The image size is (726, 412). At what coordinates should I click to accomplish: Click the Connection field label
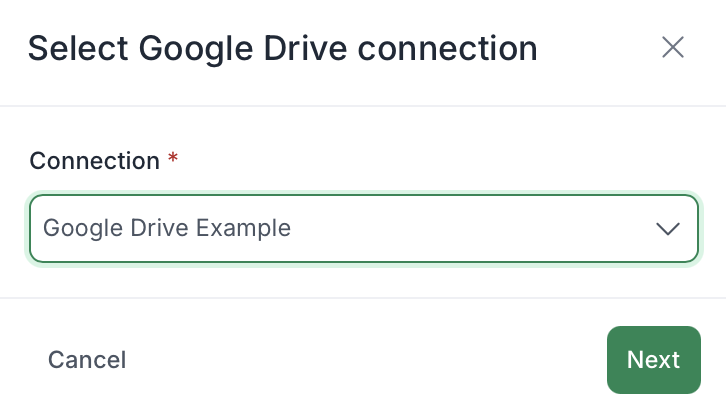pyautogui.click(x=94, y=161)
